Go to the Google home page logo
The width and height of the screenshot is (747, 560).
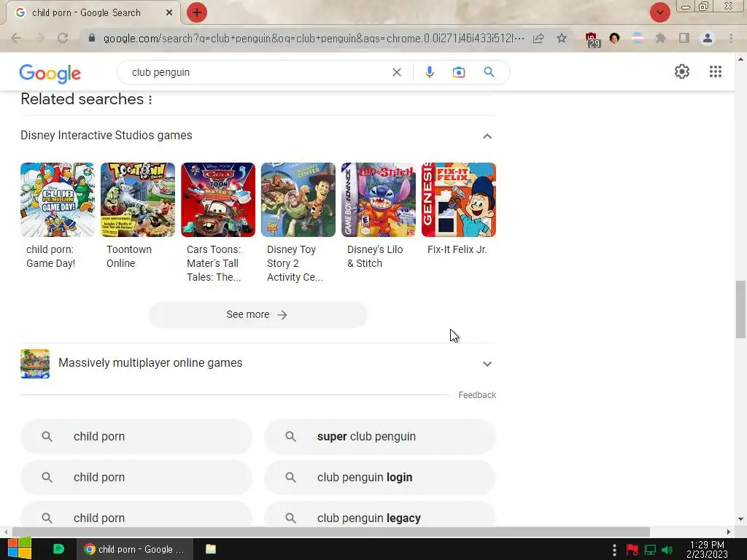click(50, 74)
